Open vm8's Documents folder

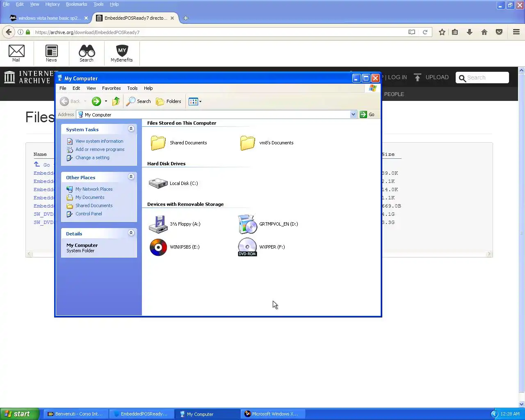247,143
